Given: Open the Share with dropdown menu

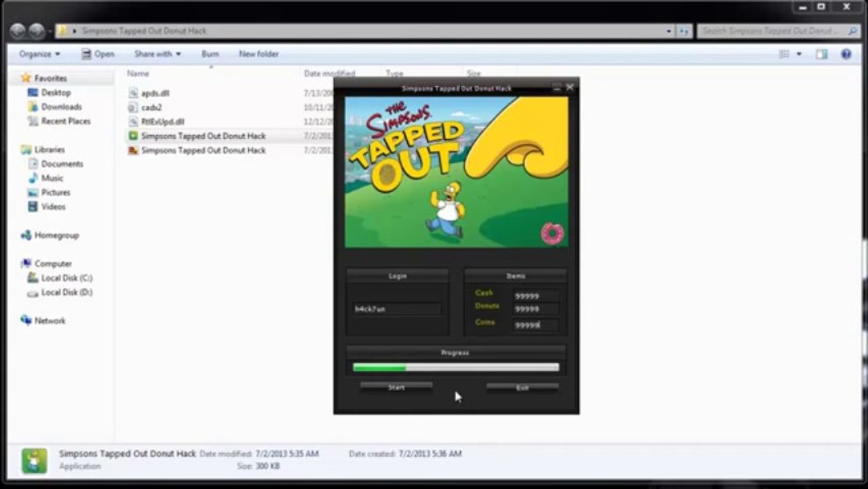Looking at the screenshot, I should (157, 54).
